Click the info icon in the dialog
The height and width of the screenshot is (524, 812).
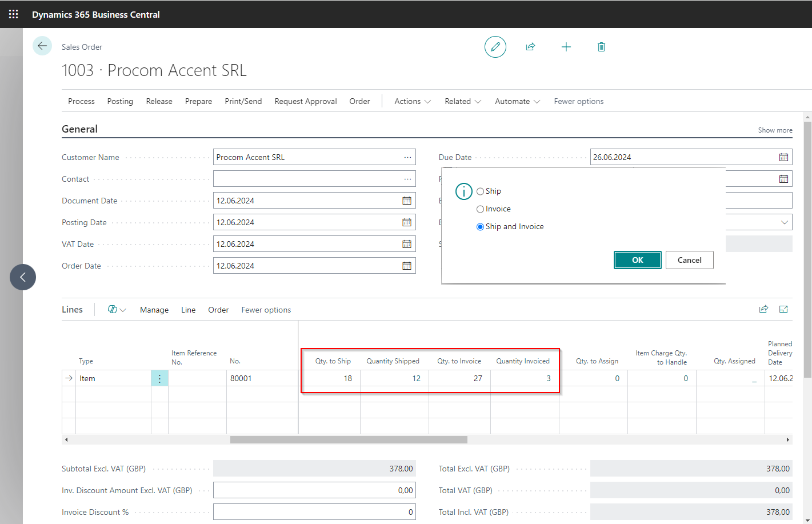(x=464, y=191)
